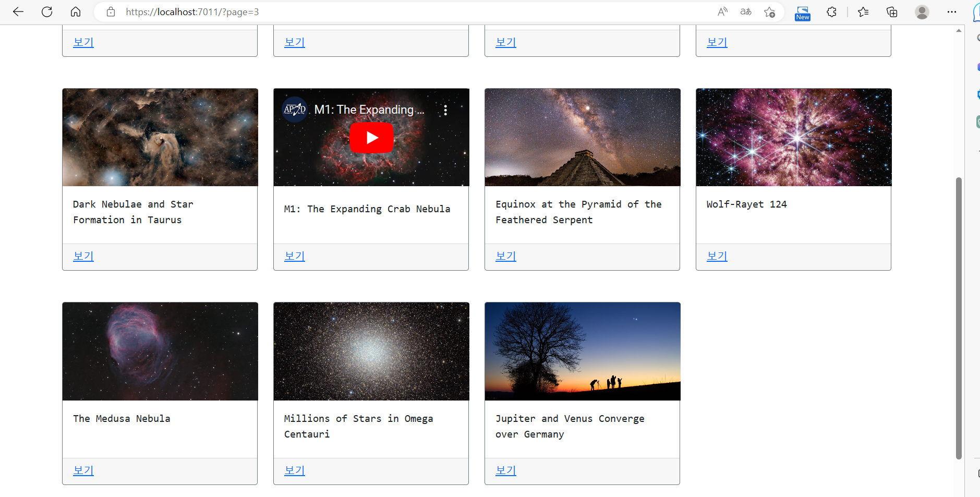
Task: Open the Translate page icon
Action: click(x=746, y=11)
